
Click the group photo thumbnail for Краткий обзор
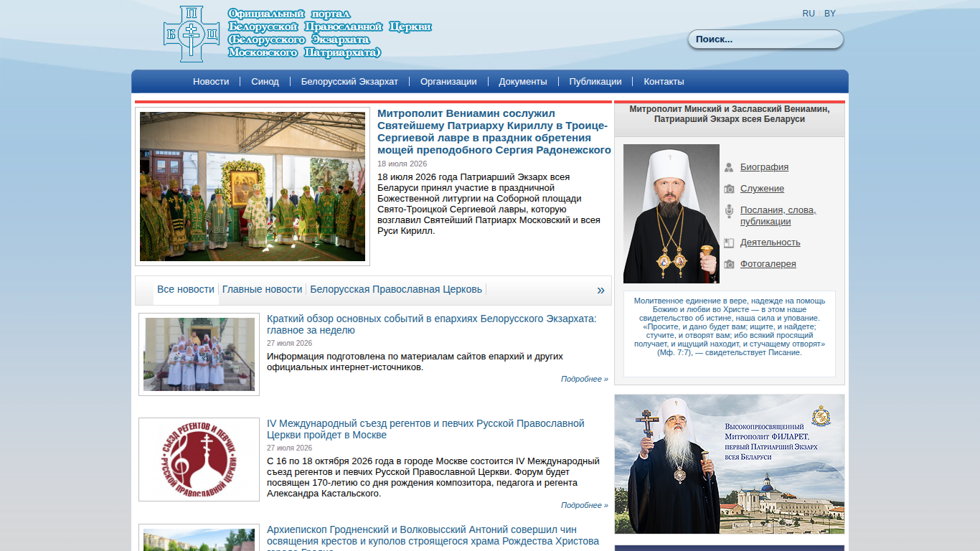pos(199,354)
